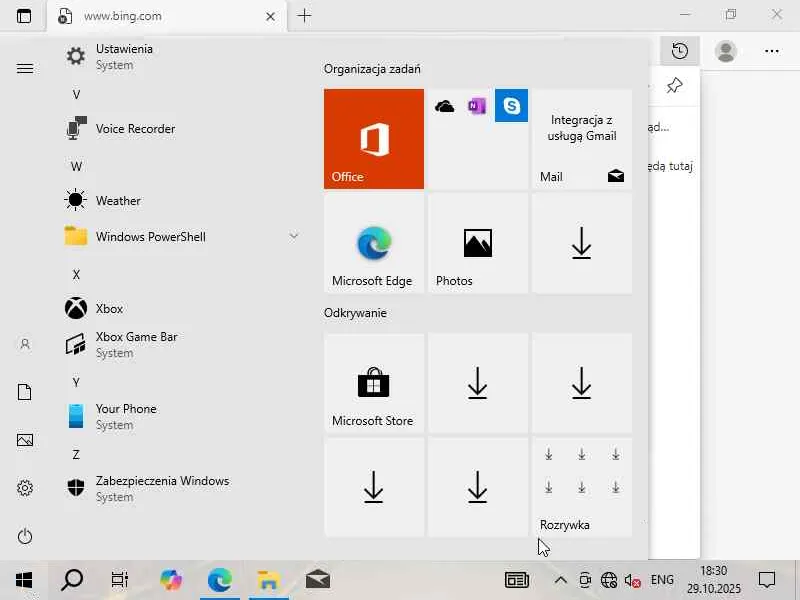Launch Copilot from the taskbar
The image size is (800, 600).
(x=170, y=580)
